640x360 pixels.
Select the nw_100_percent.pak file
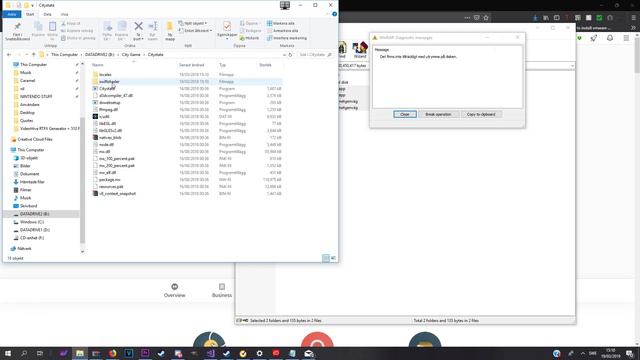pyautogui.click(x=117, y=158)
